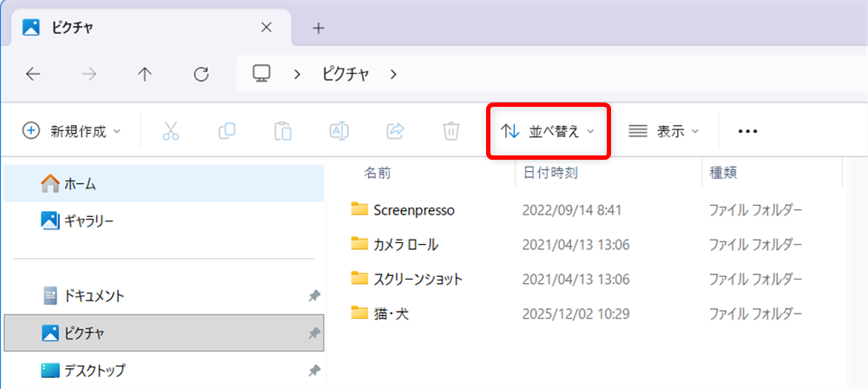Close the ピクチャ tab
This screenshot has width=868, height=389.
tap(266, 28)
